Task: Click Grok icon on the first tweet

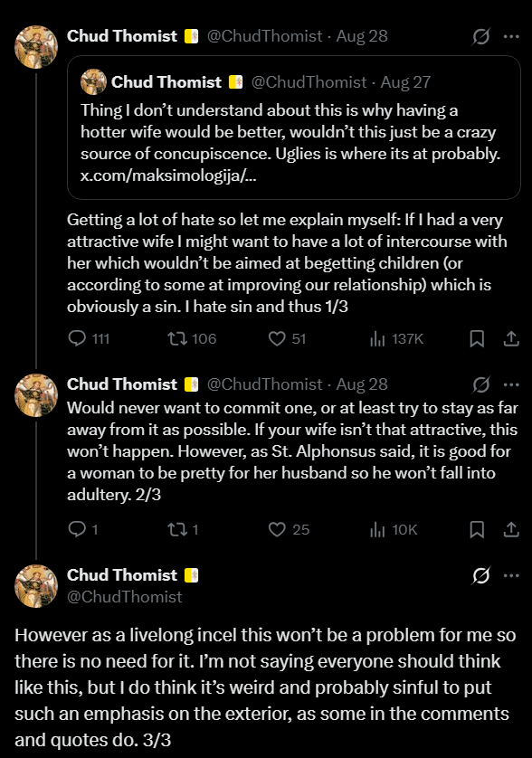Action: tap(480, 36)
